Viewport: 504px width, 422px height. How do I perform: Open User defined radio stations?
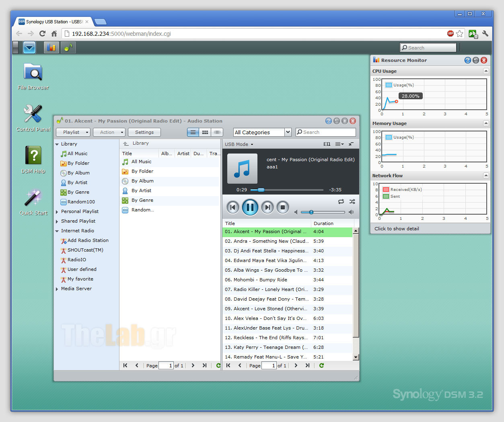78,269
